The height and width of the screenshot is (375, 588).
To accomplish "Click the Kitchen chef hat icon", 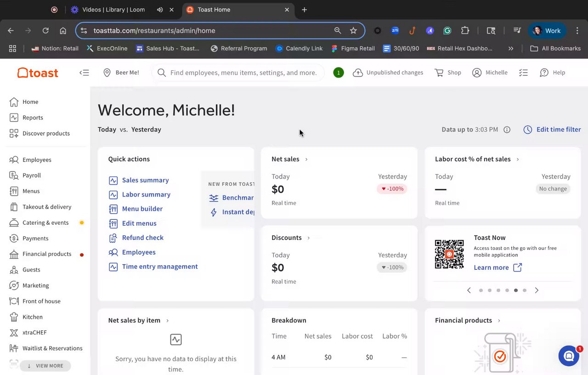I will pyautogui.click(x=14, y=317).
